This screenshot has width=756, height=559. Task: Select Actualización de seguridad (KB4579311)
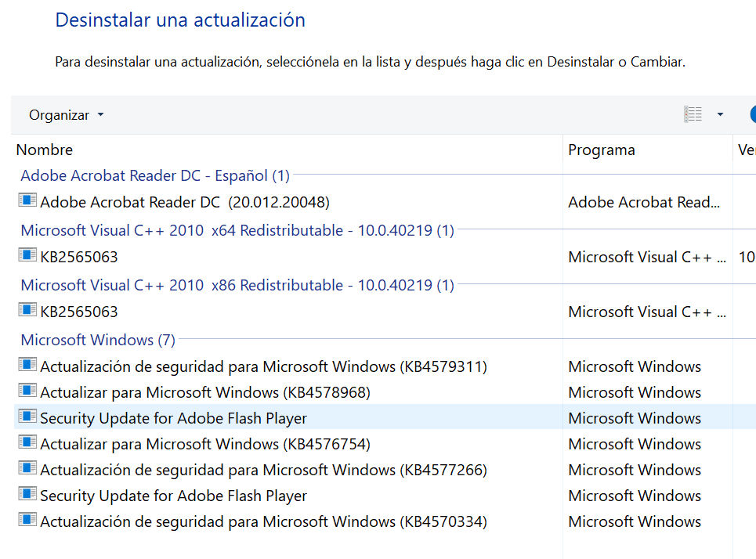(263, 366)
